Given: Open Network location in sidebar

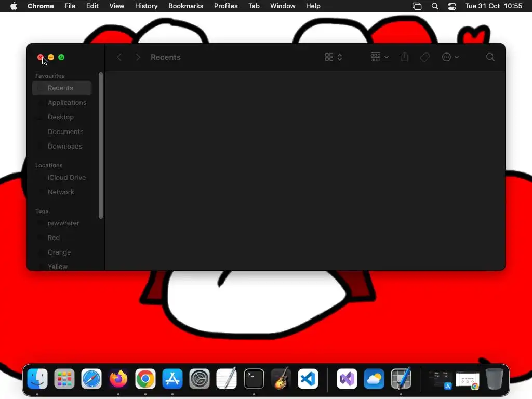Looking at the screenshot, I should coord(62,192).
